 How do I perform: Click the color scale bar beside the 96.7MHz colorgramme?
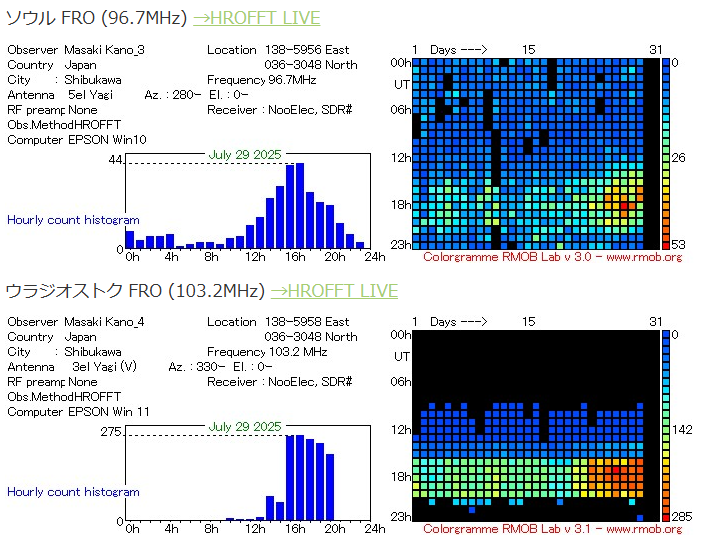666,152
